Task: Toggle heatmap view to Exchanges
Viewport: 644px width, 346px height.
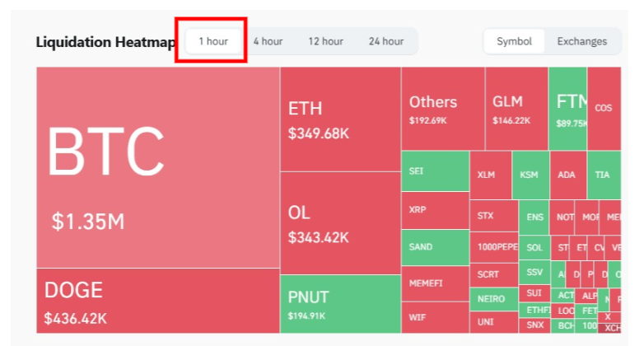Action: tap(581, 41)
